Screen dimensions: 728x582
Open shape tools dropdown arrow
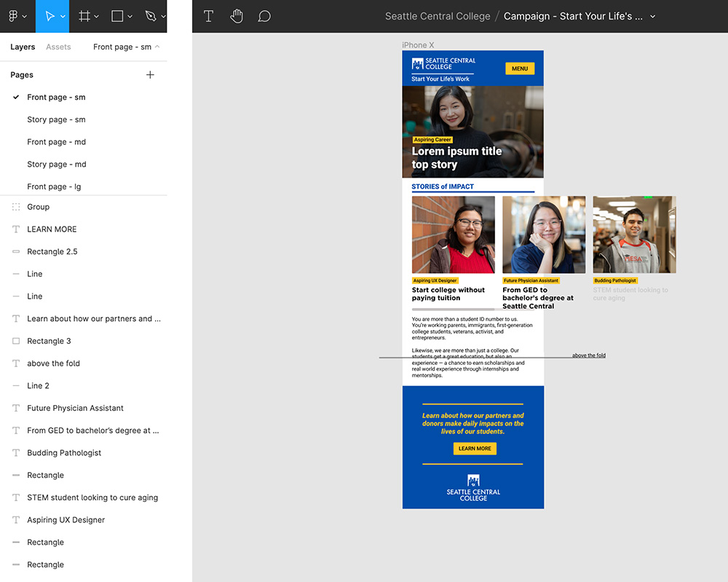point(130,17)
